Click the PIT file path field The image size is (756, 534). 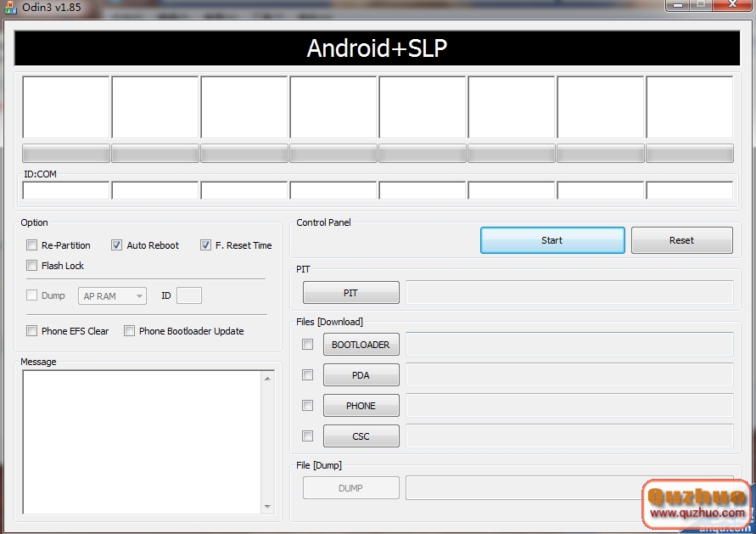[569, 292]
